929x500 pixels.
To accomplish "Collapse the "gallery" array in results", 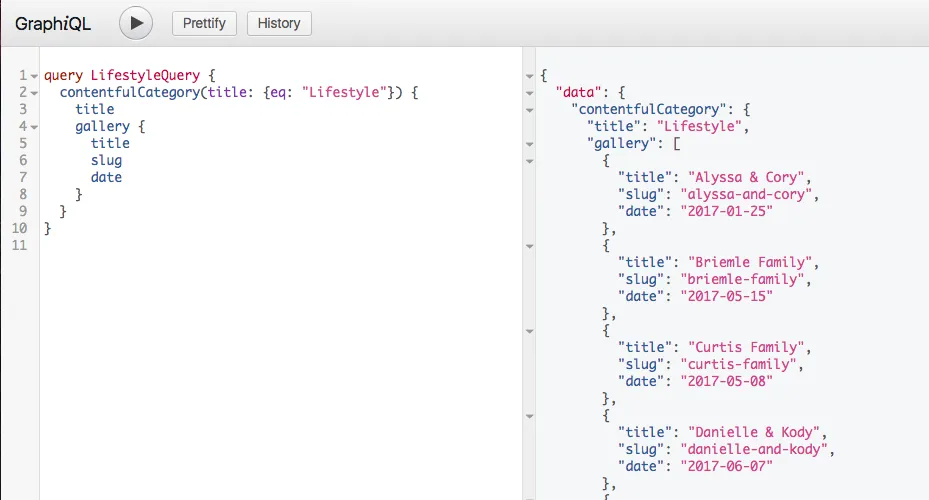I will [530, 144].
